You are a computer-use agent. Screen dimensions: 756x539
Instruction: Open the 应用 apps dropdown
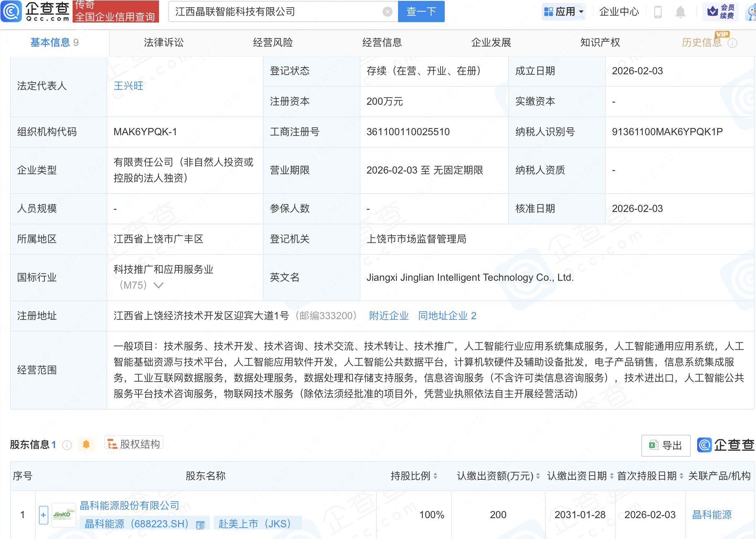[564, 11]
